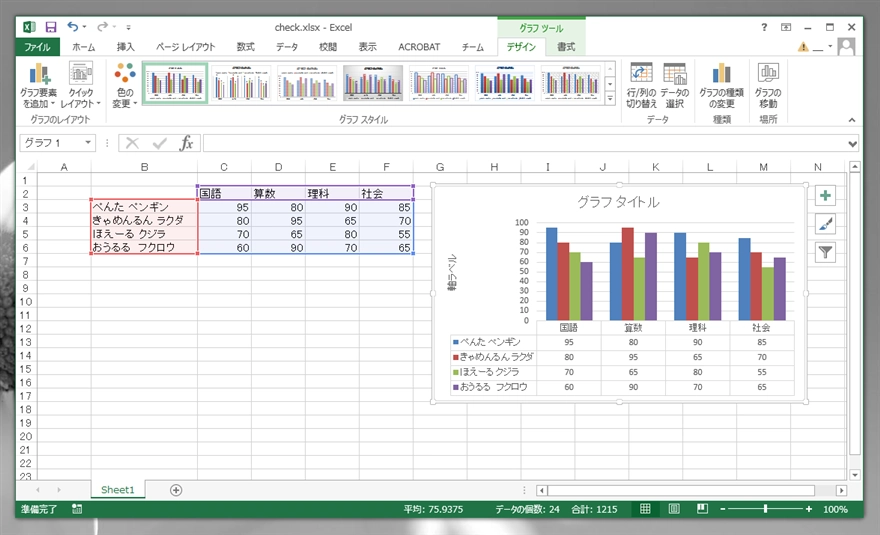This screenshot has height=535, width=880.
Task: Collapse the ribbon with the chevron
Action: coord(851,120)
